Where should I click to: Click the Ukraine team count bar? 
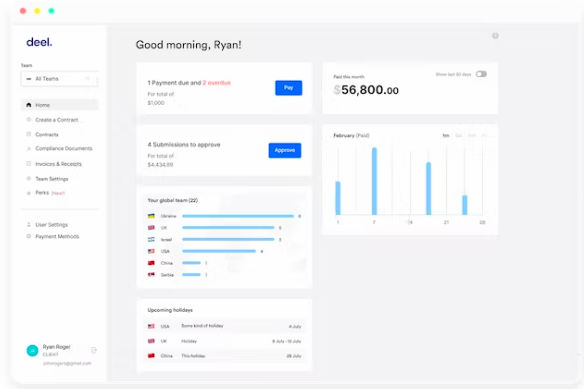click(238, 216)
